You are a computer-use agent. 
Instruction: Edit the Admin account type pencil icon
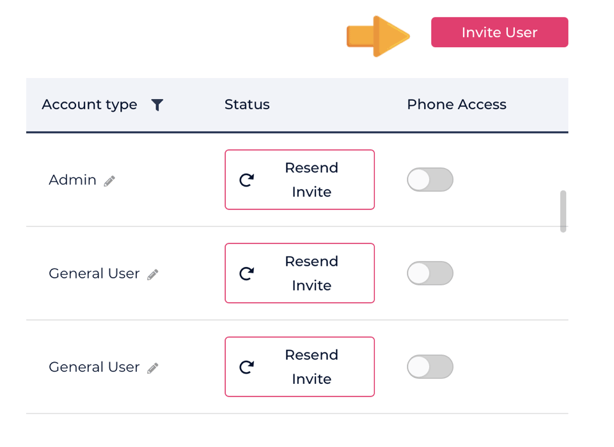click(110, 181)
